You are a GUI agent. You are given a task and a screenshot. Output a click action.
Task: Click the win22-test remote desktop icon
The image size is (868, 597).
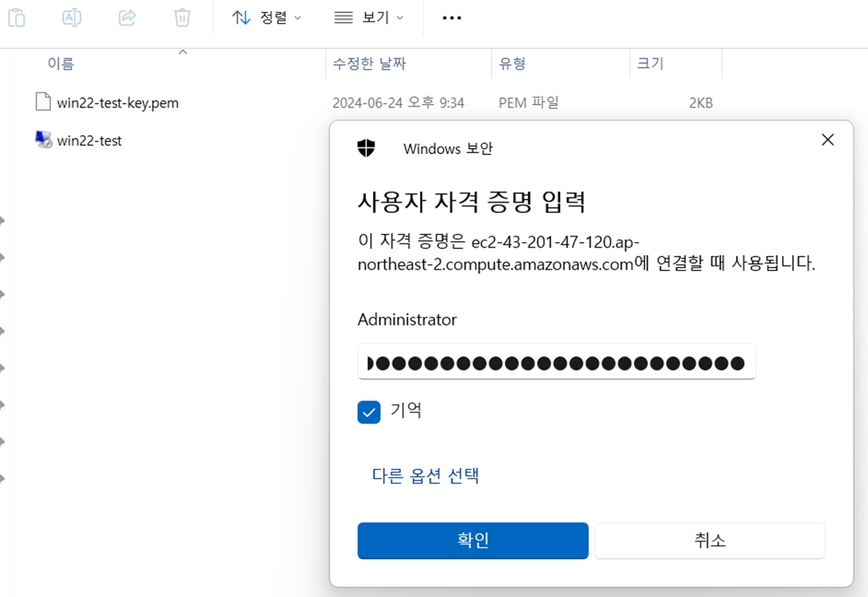43,139
